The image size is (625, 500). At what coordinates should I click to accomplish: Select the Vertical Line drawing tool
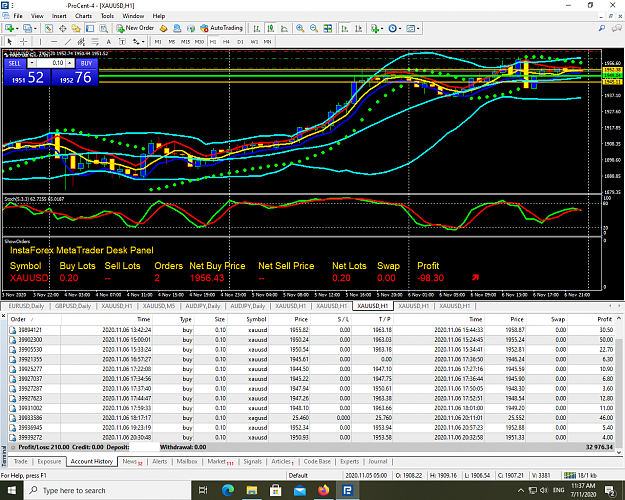click(40, 41)
